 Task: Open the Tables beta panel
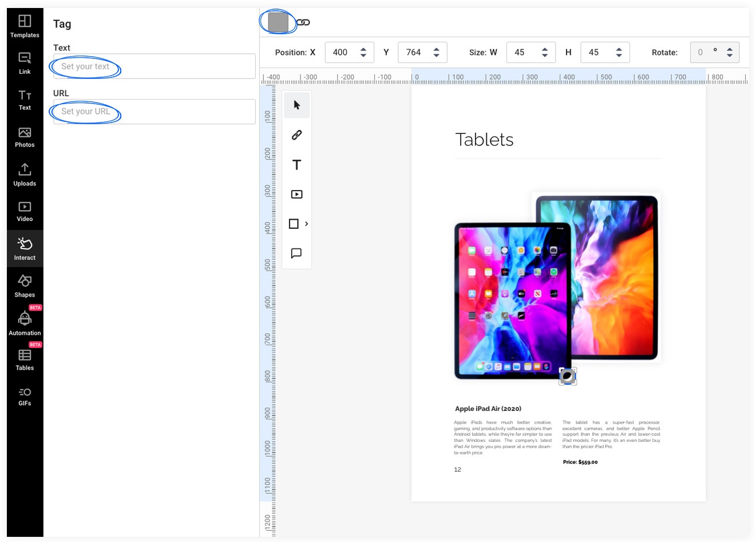[25, 359]
